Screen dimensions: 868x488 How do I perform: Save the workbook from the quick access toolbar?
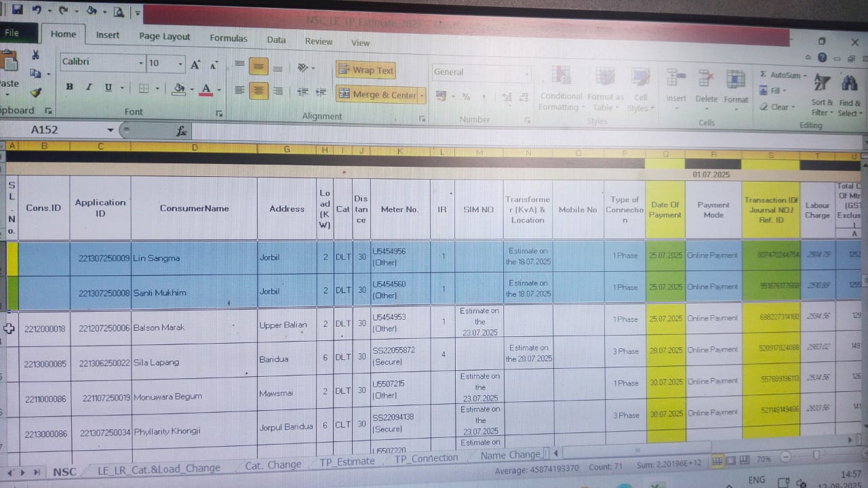coord(18,9)
